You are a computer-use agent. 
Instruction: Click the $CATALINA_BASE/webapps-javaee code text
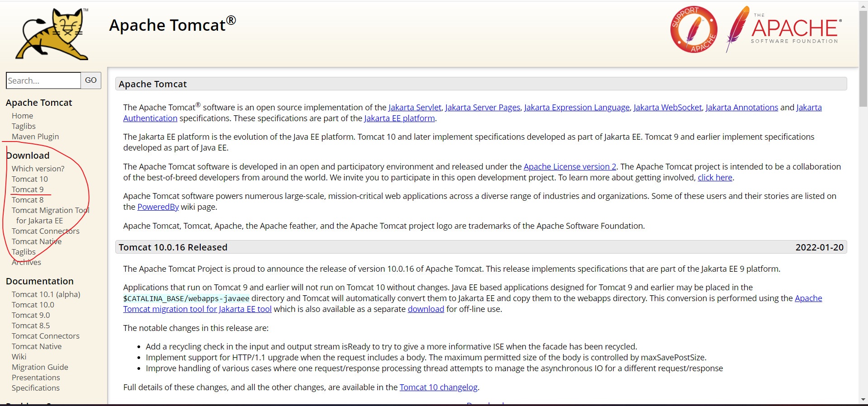coord(186,299)
